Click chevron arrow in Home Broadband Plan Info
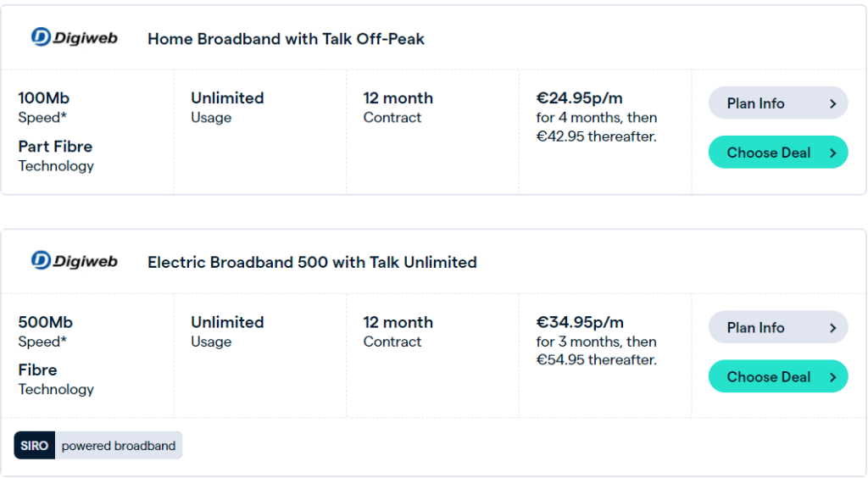The image size is (868, 478). click(832, 103)
